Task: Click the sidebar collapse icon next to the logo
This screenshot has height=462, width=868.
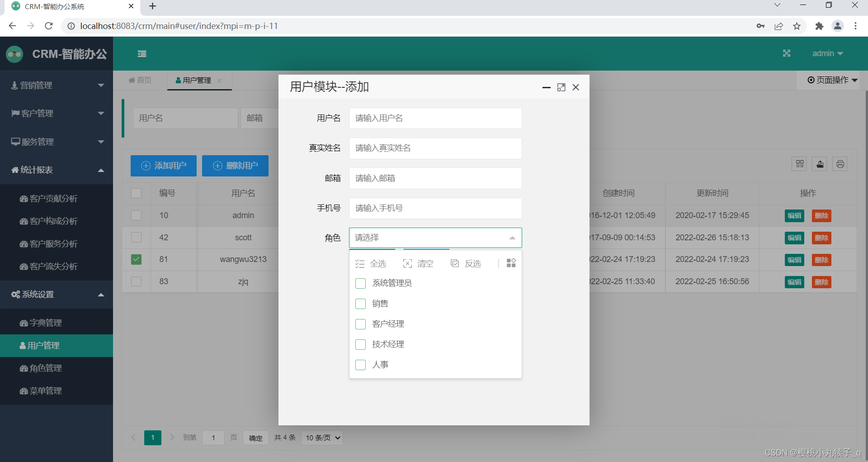Action: [x=142, y=53]
